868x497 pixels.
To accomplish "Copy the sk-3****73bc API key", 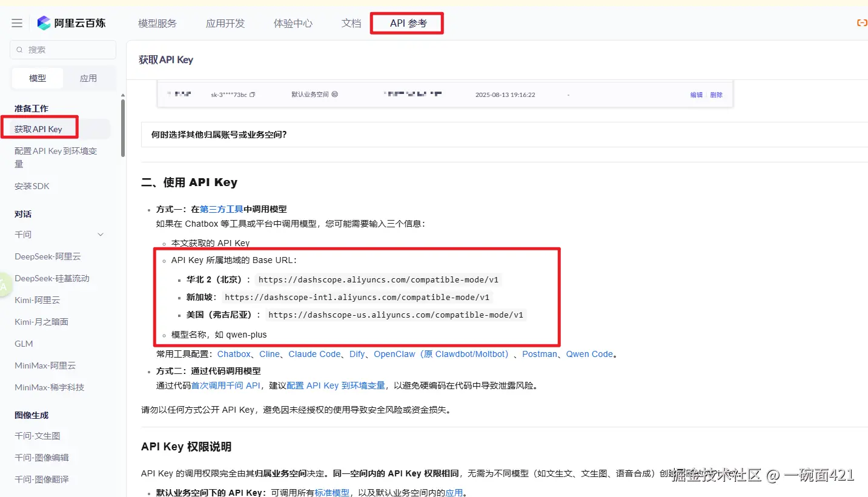I will (253, 95).
